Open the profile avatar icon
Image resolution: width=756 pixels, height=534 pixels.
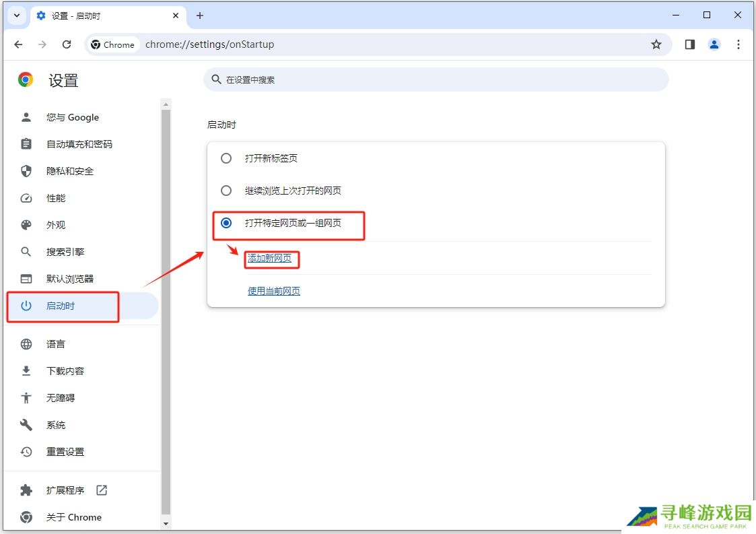pos(714,44)
